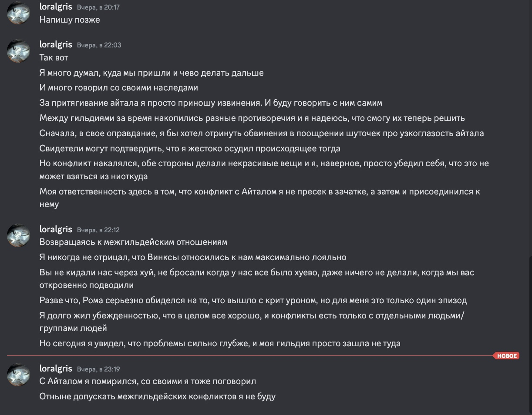Click loralgris username above "С Айталом я помирился"
The width and height of the screenshot is (532, 415).
56,368
